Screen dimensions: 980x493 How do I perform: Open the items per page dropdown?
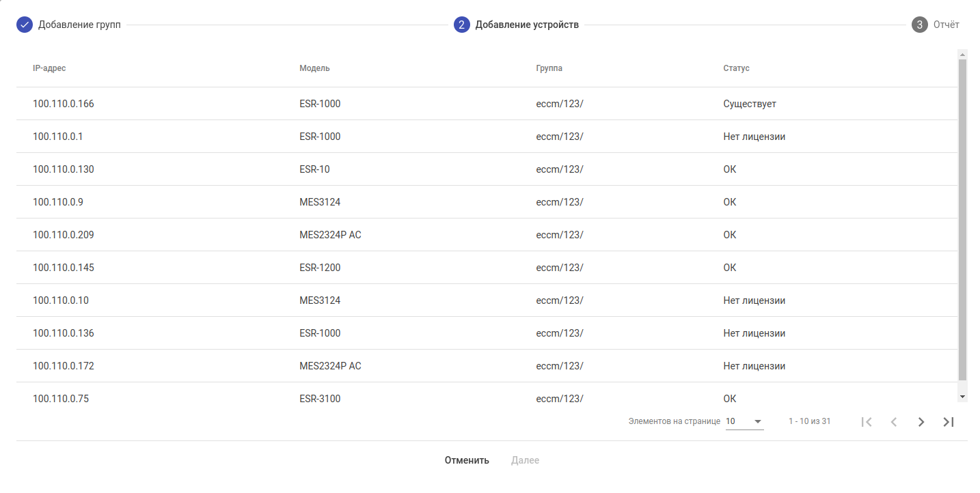point(744,421)
